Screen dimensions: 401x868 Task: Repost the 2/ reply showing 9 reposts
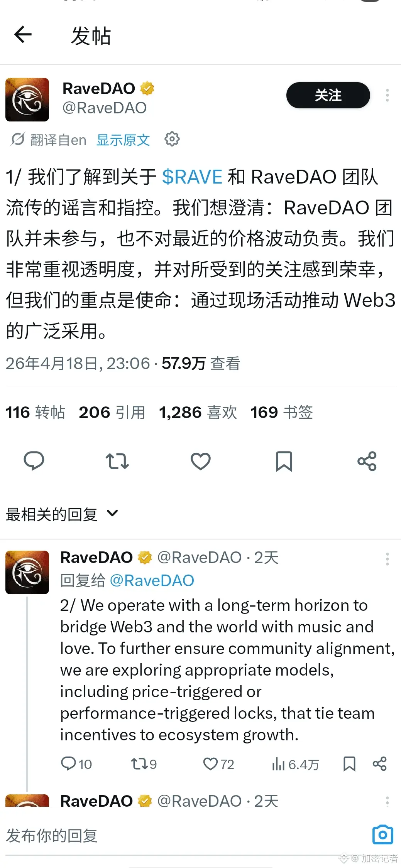(x=144, y=764)
